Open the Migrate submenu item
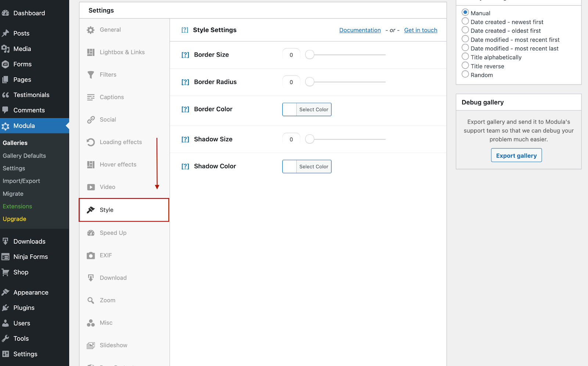The image size is (588, 366). tap(13, 194)
